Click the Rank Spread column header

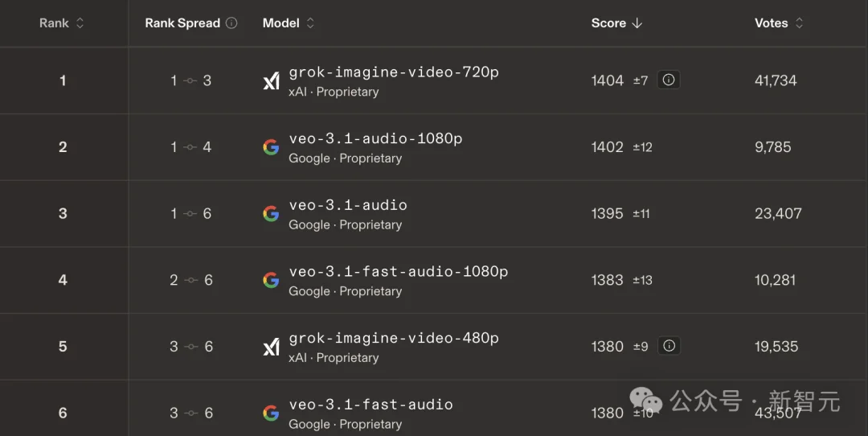point(182,23)
